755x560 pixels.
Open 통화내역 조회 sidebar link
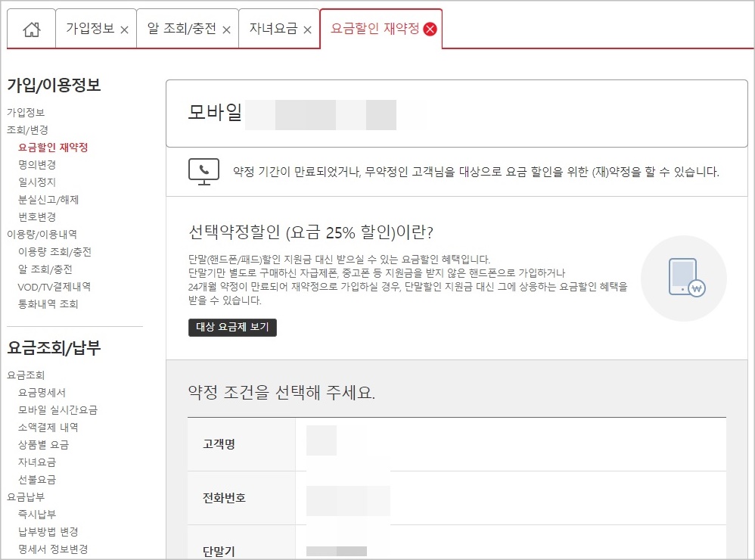point(48,303)
